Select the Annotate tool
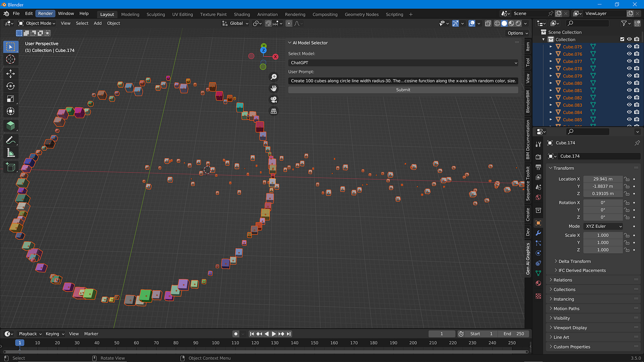This screenshot has height=362, width=644. [11, 140]
